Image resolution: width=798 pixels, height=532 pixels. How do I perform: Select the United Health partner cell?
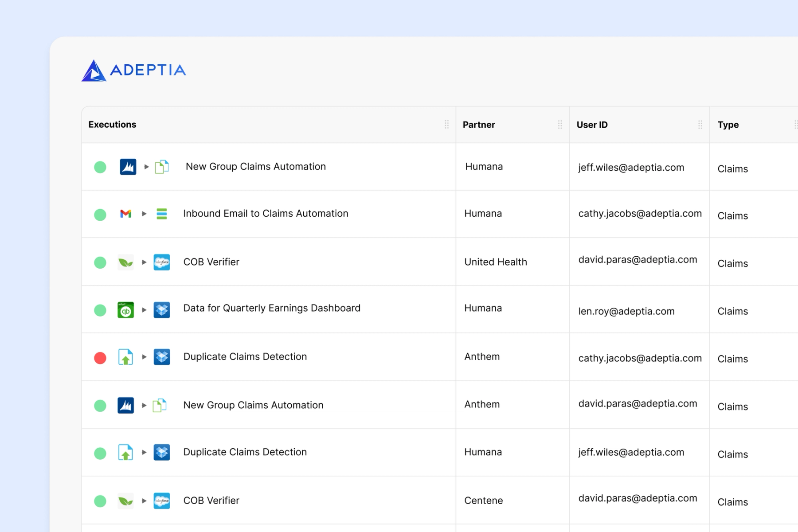click(496, 262)
